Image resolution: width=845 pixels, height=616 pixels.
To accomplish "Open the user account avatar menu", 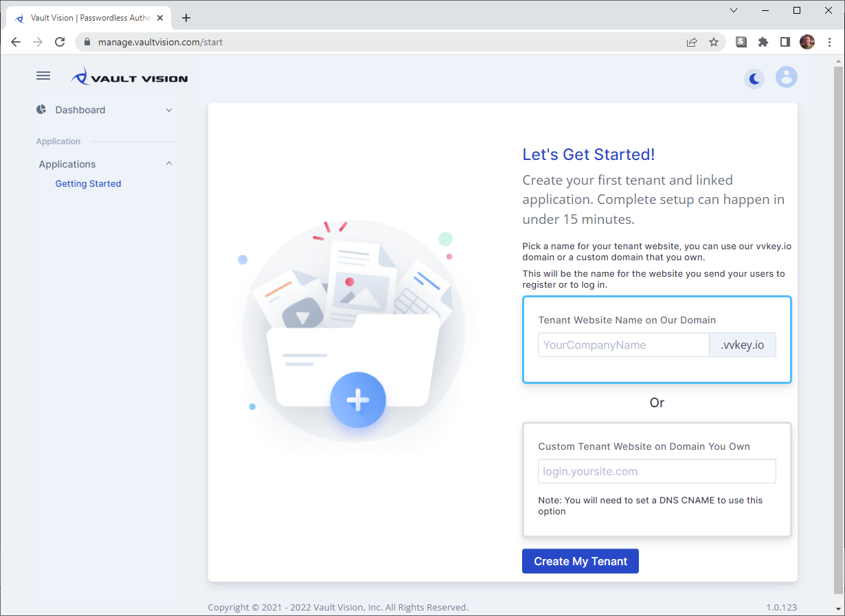I will (x=787, y=77).
